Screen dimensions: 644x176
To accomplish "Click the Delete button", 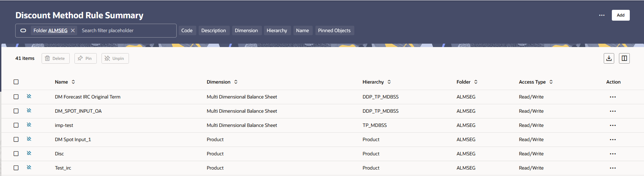I will click(55, 58).
